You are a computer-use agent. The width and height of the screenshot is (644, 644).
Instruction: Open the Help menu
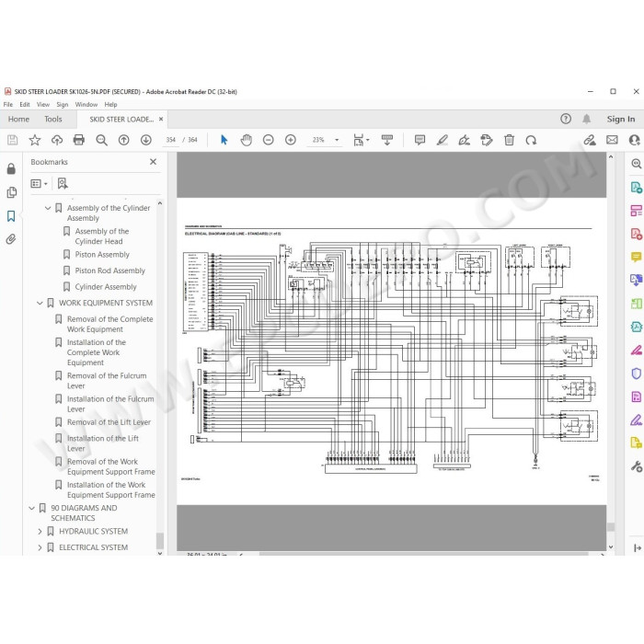[110, 104]
